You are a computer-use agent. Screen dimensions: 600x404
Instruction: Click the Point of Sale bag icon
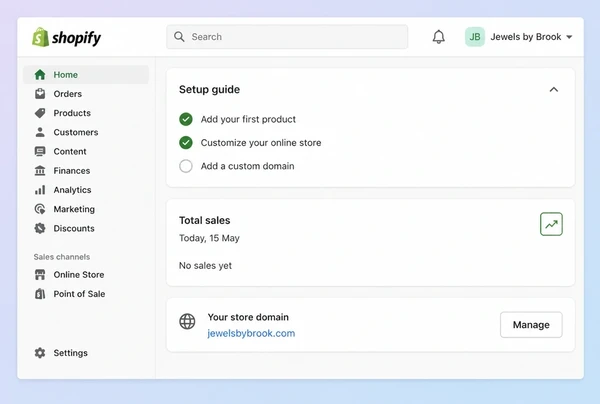coord(40,294)
